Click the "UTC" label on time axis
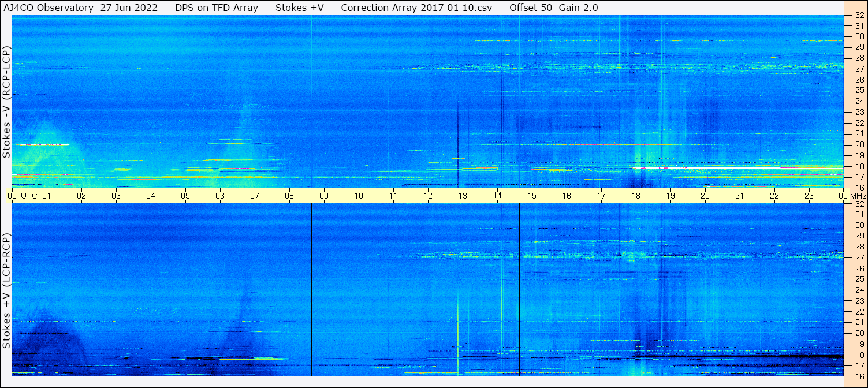This screenshot has width=868, height=388. (x=29, y=196)
